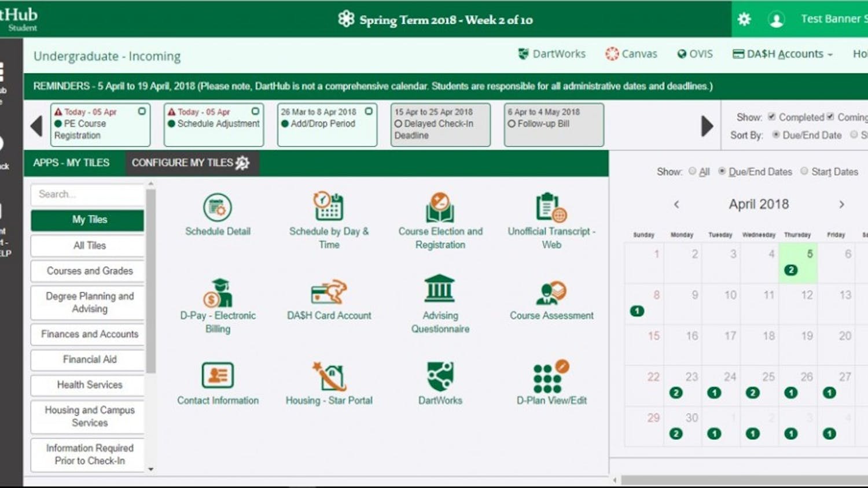
Task: Expand the DA$H Accounts dropdown
Action: click(x=783, y=54)
